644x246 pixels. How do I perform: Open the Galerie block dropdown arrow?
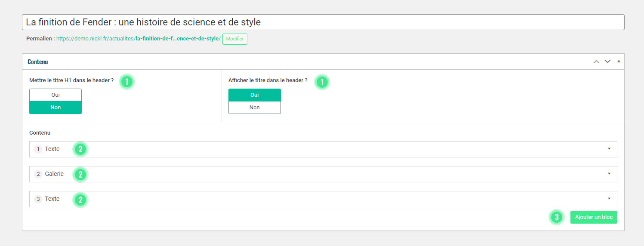coord(609,174)
